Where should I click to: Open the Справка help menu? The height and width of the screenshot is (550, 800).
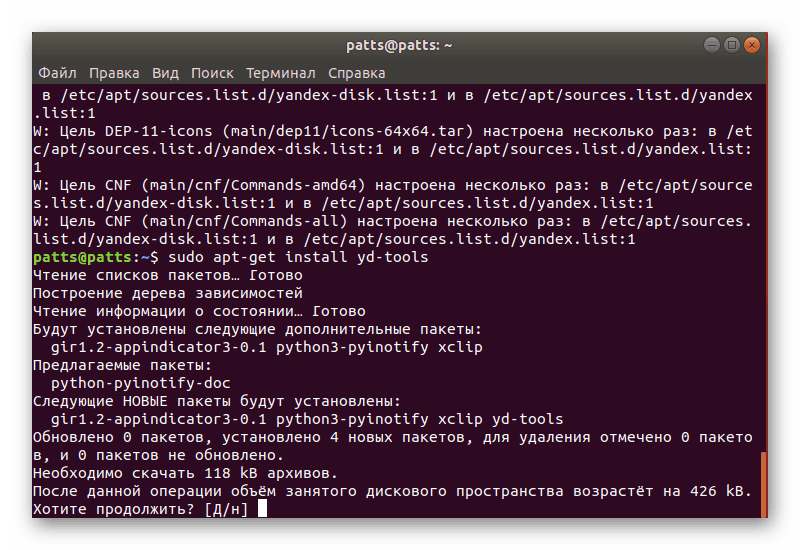click(x=356, y=73)
